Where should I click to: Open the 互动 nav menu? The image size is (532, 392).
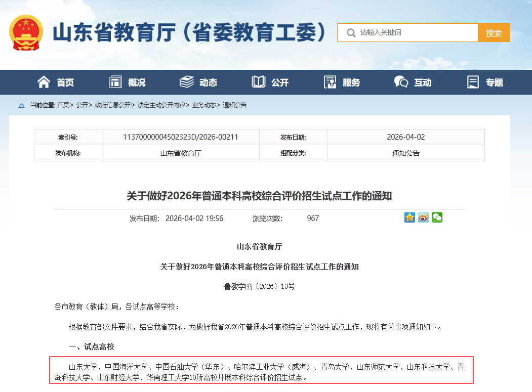(x=423, y=82)
